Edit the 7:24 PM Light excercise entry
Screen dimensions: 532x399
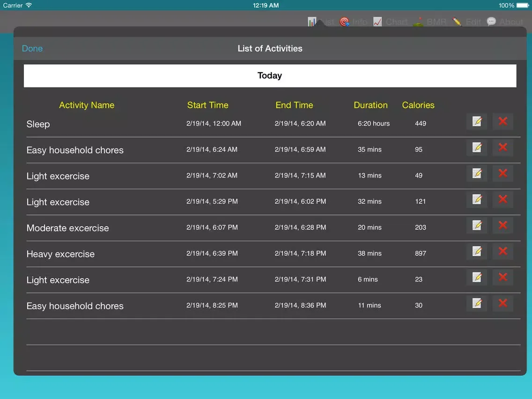(x=477, y=277)
